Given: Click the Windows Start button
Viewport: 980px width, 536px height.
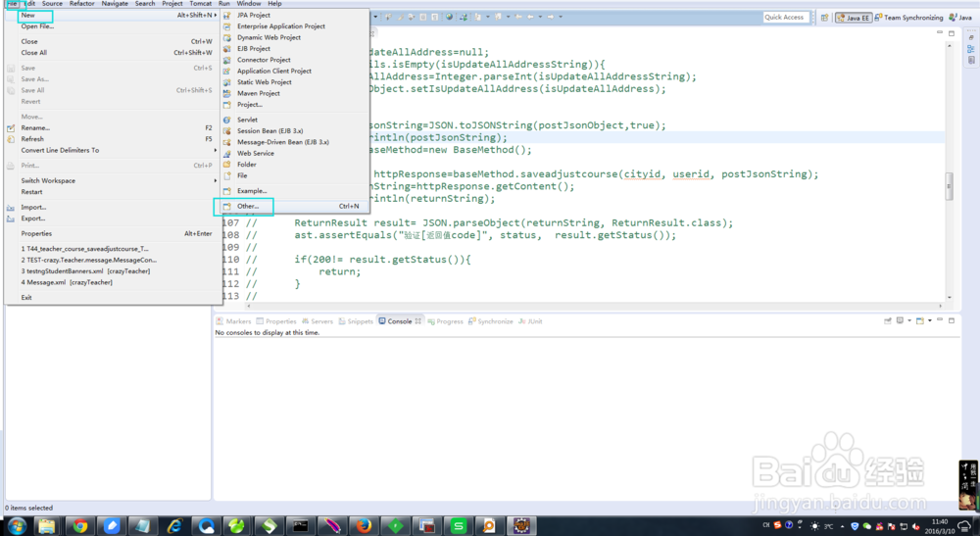Looking at the screenshot, I should pyautogui.click(x=17, y=526).
